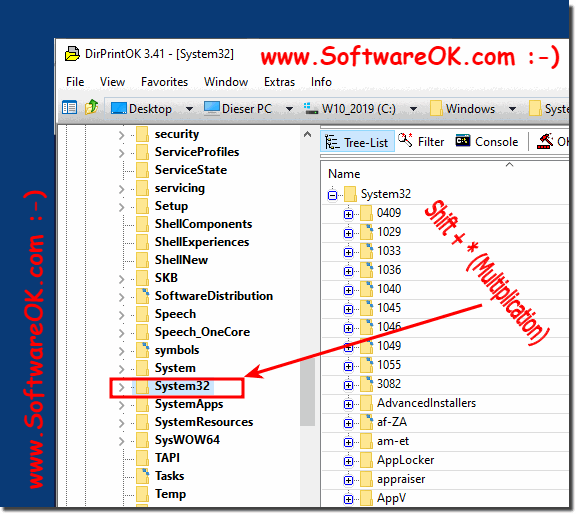Expand the Setup folder chevron
Screen dimensions: 576x514
coord(122,207)
